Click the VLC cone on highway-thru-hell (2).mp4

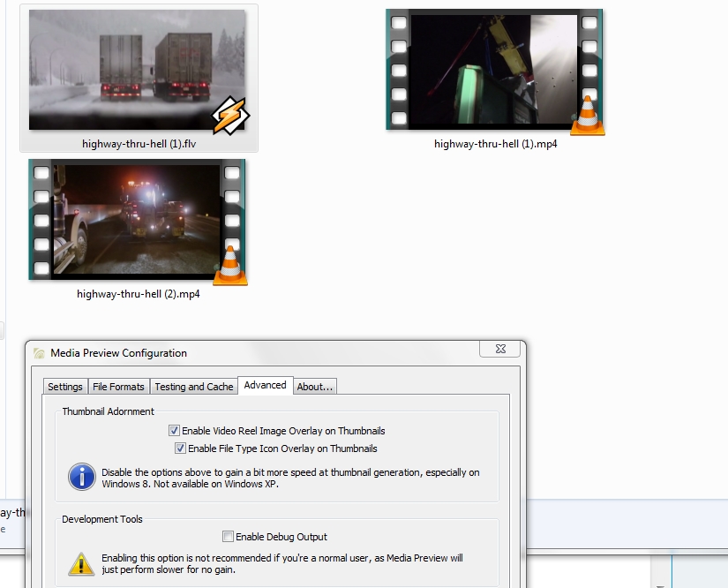[x=230, y=267]
